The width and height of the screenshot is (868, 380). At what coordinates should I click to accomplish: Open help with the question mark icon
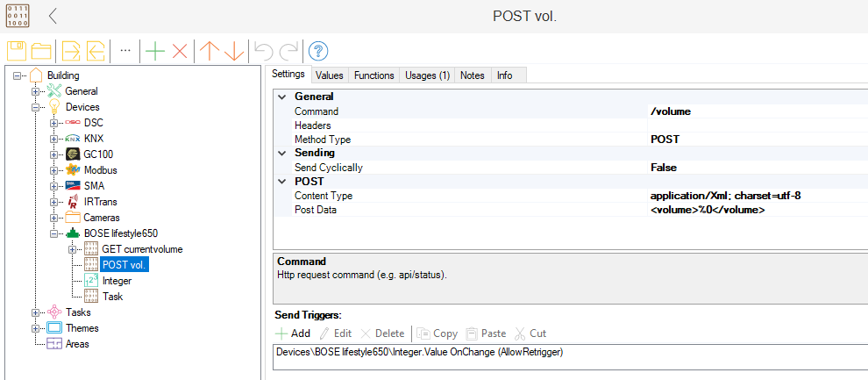click(x=318, y=51)
